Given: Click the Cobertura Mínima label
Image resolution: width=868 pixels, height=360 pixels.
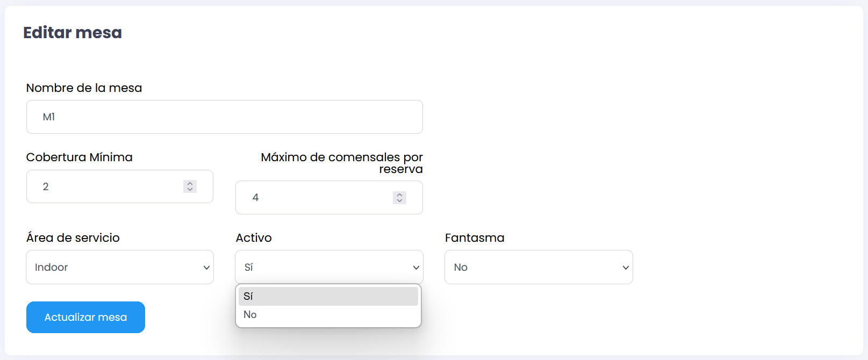Looking at the screenshot, I should coord(80,157).
